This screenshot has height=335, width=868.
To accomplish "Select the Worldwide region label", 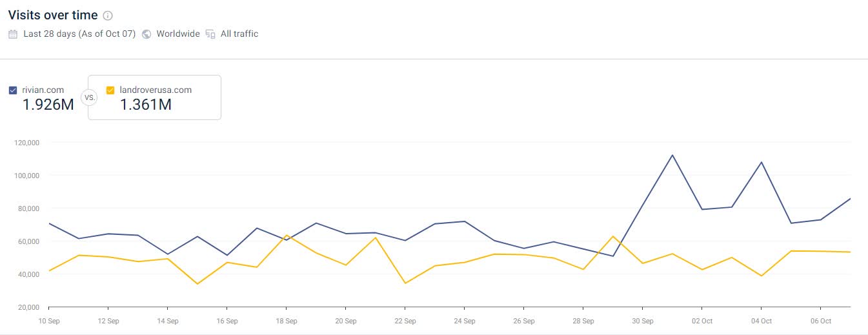I will click(x=178, y=34).
